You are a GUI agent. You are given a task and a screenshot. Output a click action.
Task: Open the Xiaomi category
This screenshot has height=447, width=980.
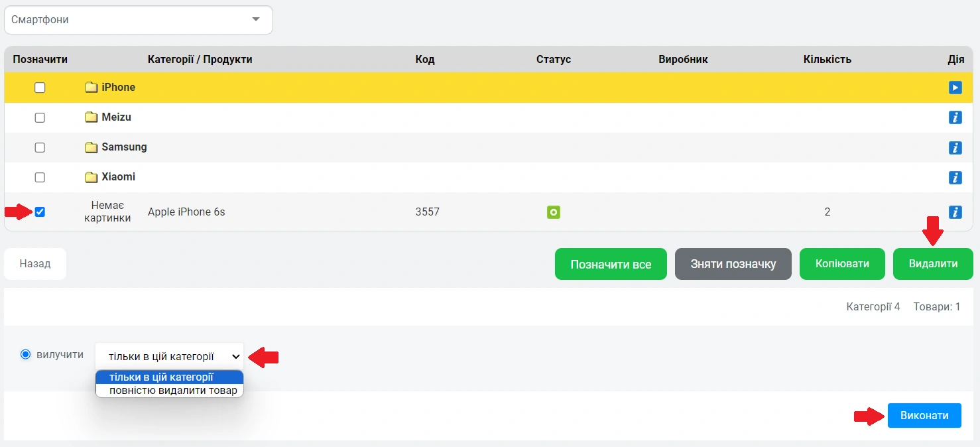[118, 177]
